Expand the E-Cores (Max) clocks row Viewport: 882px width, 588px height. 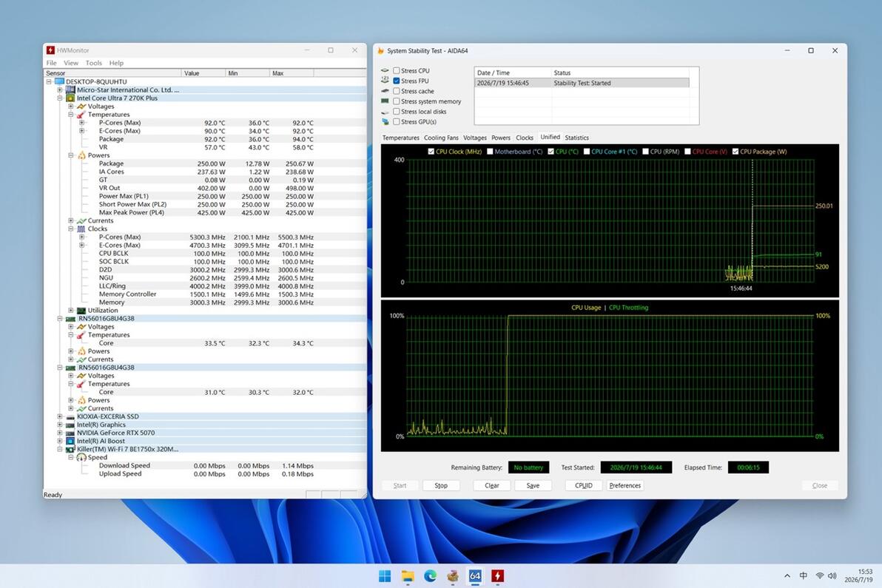click(x=81, y=245)
